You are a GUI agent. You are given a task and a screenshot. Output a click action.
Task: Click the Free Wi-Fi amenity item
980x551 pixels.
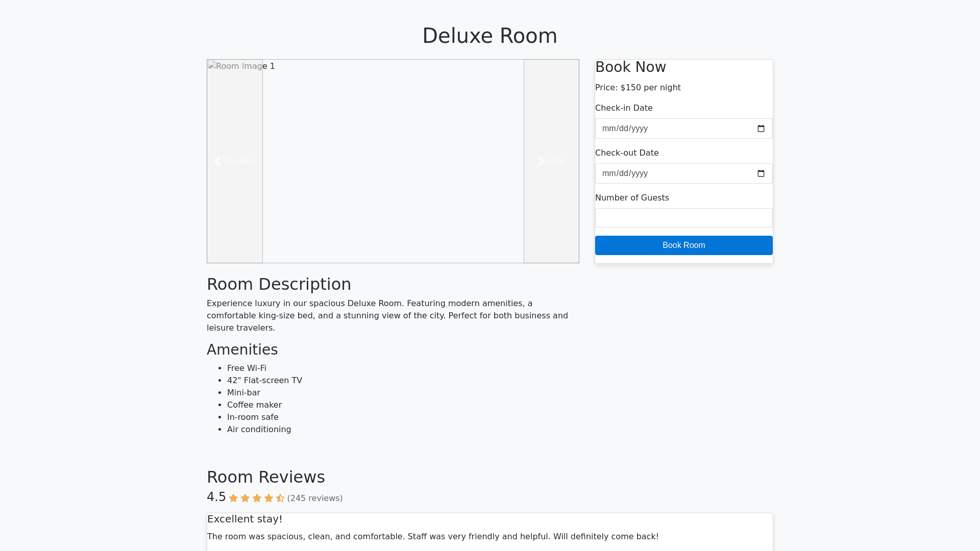click(247, 368)
